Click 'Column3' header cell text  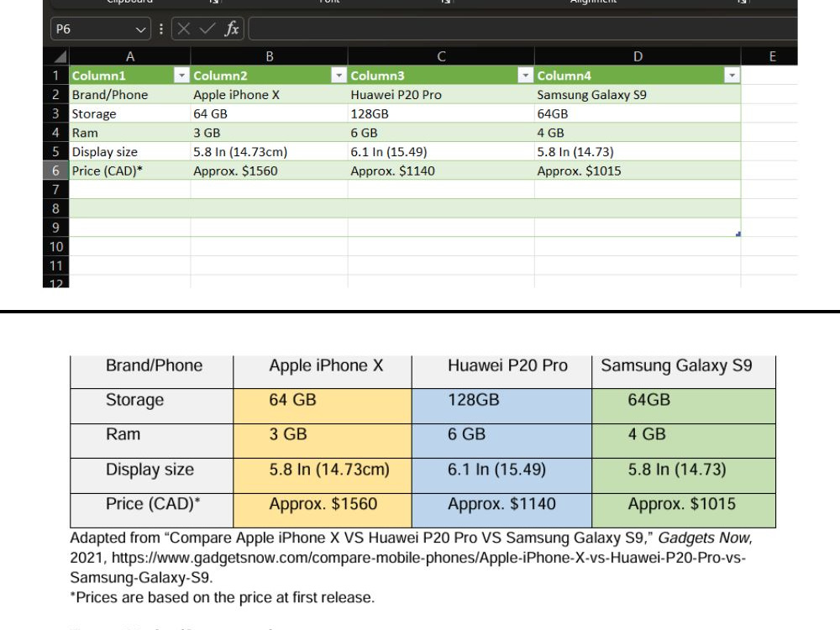(377, 76)
